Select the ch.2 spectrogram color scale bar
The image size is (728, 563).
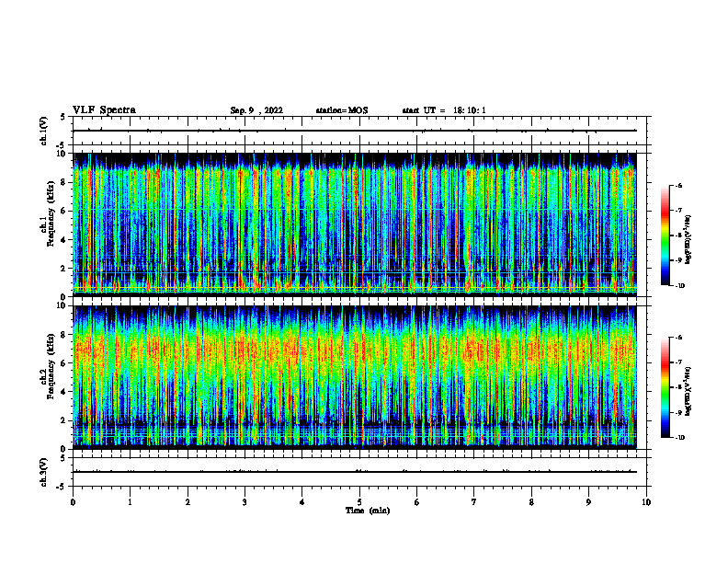pos(665,387)
